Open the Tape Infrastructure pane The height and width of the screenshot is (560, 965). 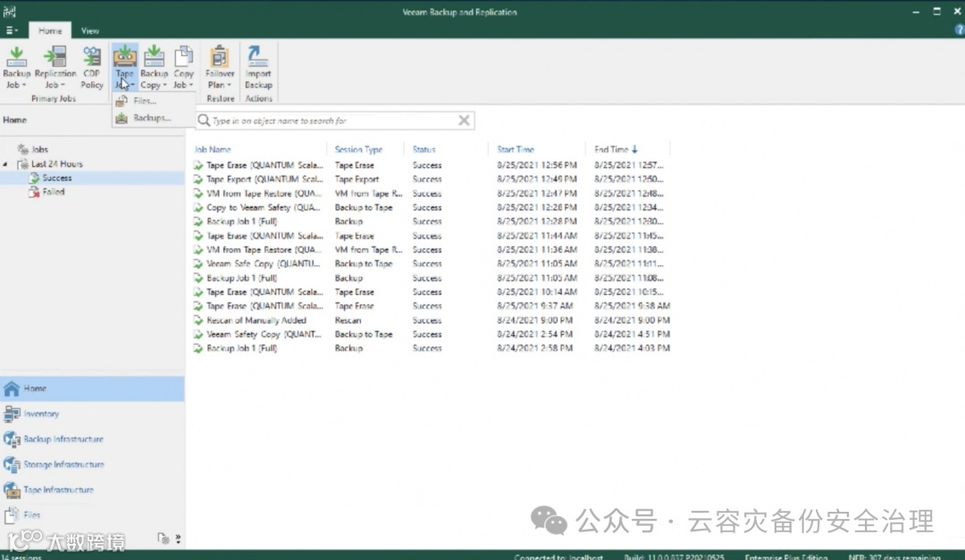point(92,489)
